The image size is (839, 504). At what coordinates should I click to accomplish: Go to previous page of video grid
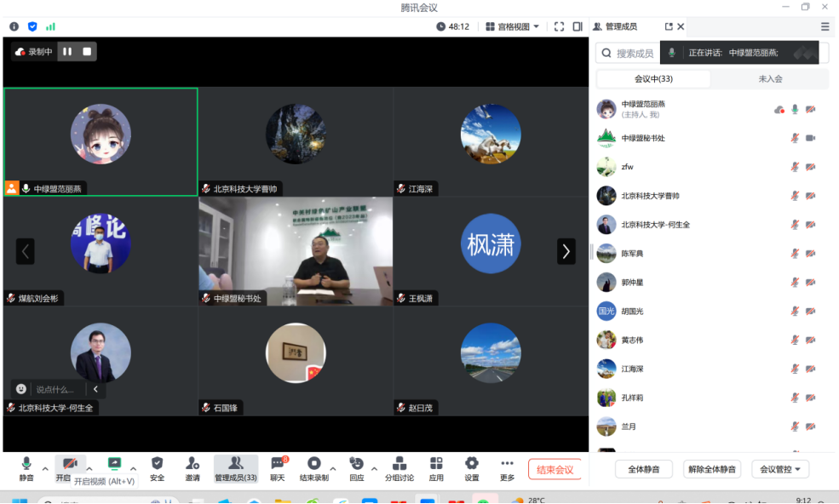click(x=26, y=251)
